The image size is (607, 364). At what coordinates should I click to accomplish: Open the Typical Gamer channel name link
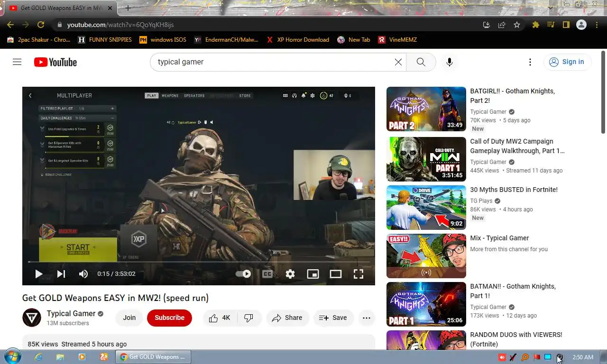tap(71, 313)
